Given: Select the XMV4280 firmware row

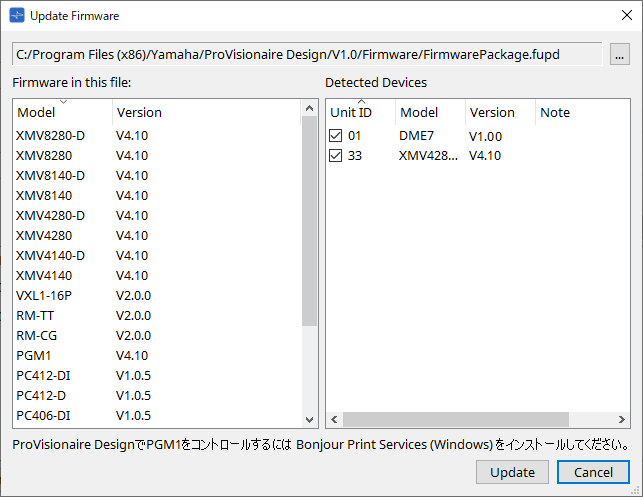Looking at the screenshot, I should tap(157, 235).
